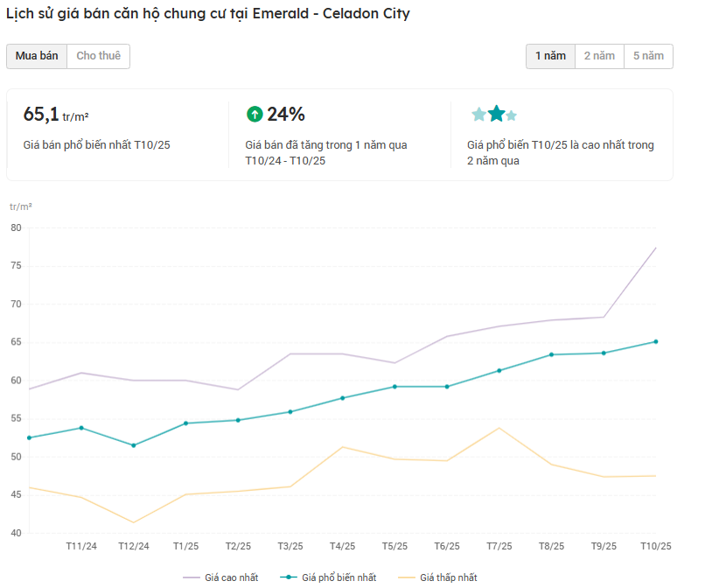Click the T1/25 teal data point
This screenshot has height=588, width=719.
[x=185, y=423]
